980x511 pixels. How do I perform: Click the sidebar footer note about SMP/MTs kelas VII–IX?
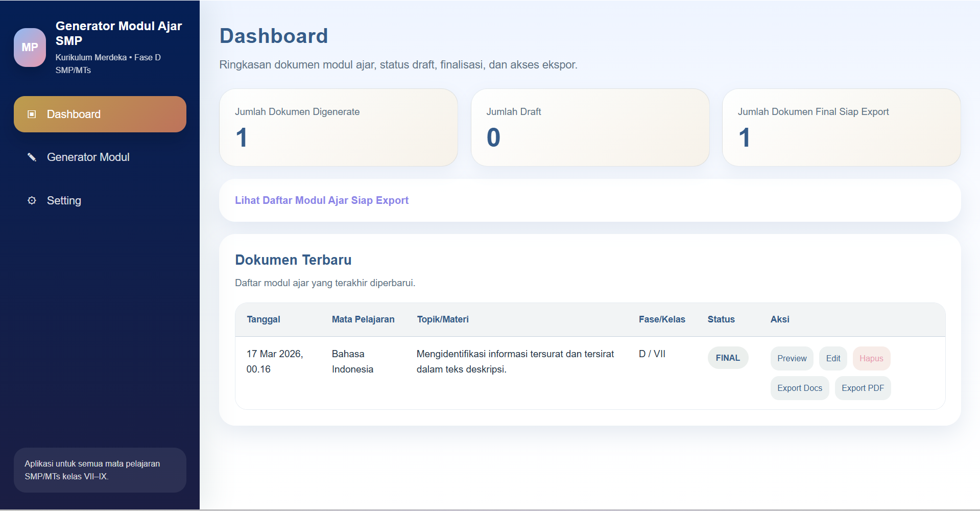100,470
